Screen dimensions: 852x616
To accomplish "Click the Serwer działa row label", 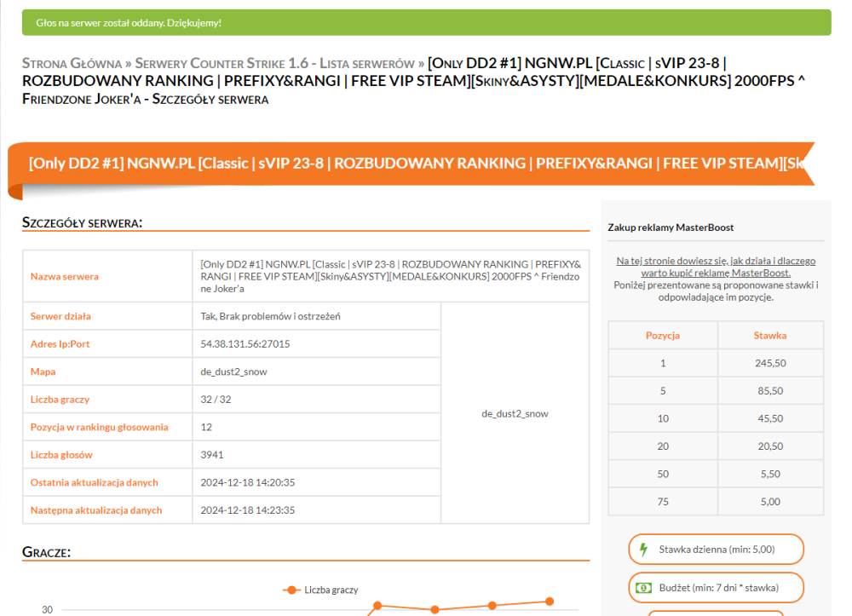I will tap(60, 316).
